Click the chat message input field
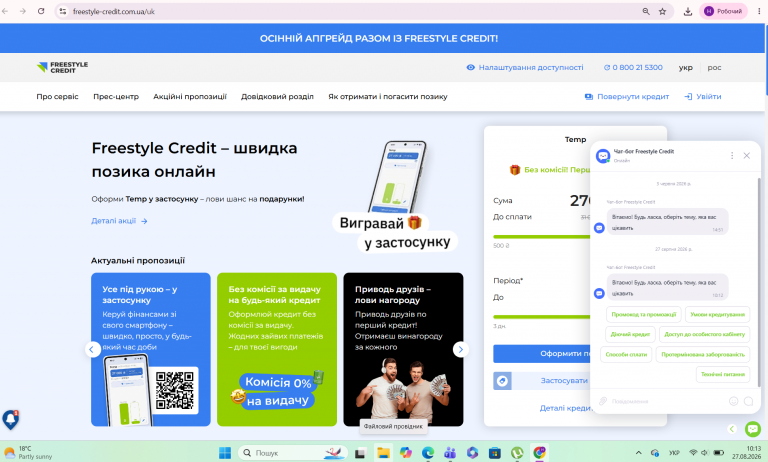Viewport: 768px width, 462px height. click(x=667, y=401)
